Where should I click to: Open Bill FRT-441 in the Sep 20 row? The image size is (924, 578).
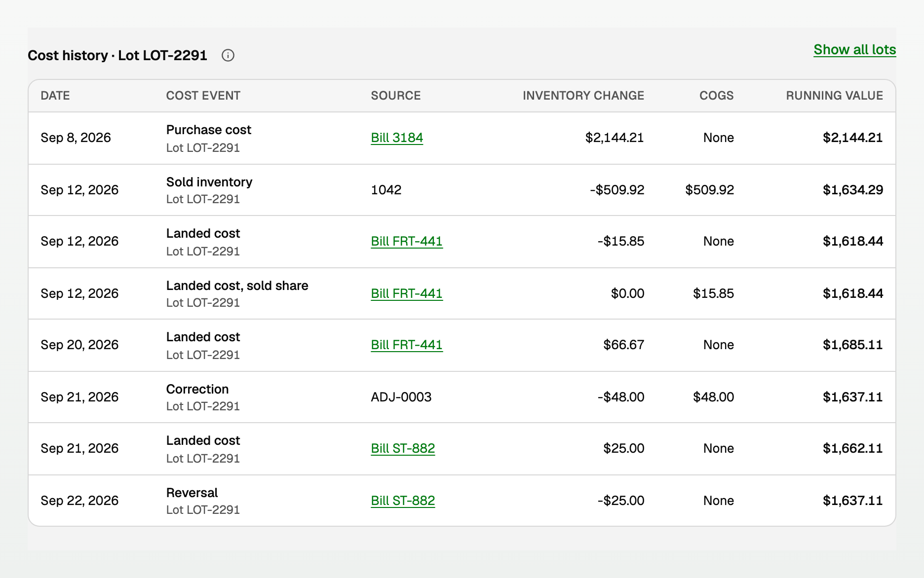pyautogui.click(x=407, y=345)
